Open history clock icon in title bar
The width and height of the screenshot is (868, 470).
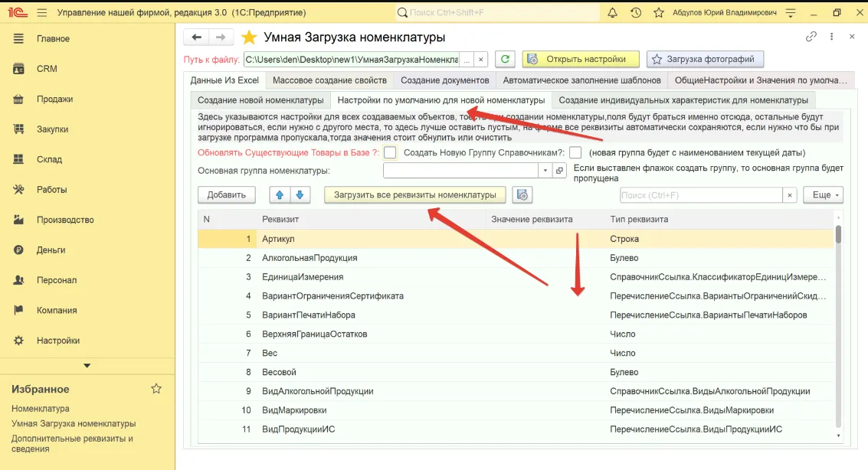point(635,13)
